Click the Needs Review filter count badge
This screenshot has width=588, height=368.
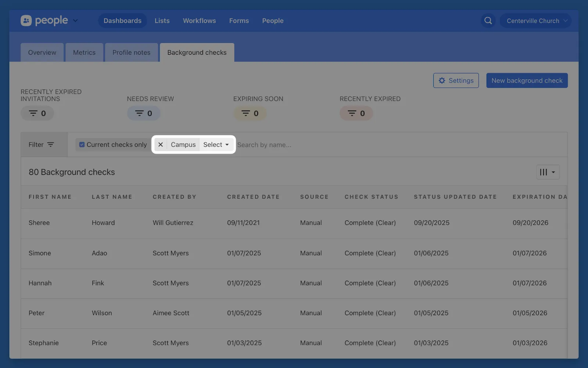click(144, 113)
